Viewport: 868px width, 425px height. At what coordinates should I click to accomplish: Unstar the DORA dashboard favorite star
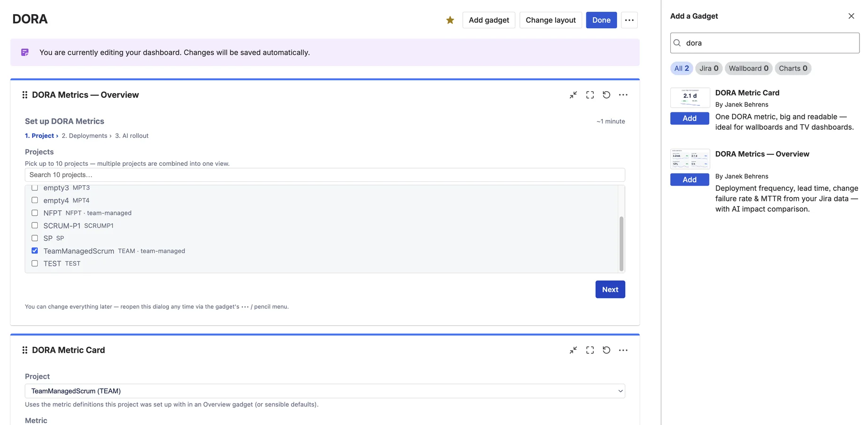(450, 20)
